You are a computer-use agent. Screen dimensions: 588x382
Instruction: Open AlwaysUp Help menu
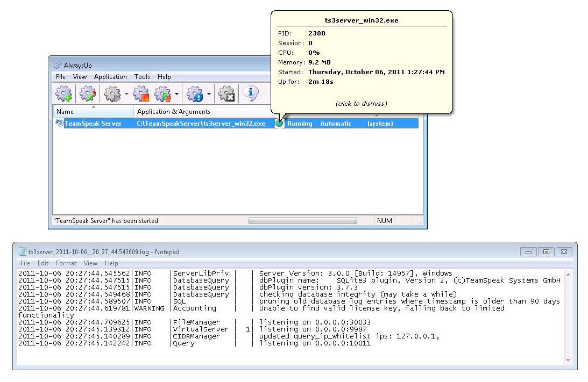pos(164,77)
